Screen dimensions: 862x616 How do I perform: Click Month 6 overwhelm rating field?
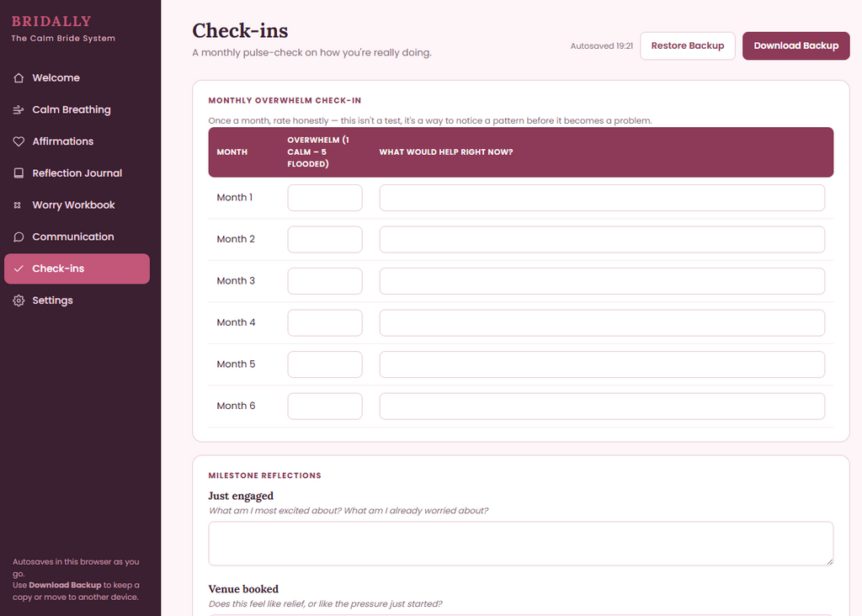pos(325,406)
